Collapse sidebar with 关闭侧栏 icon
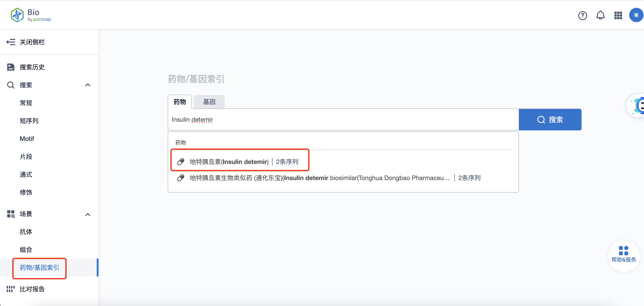The height and width of the screenshot is (306, 644). (x=11, y=42)
